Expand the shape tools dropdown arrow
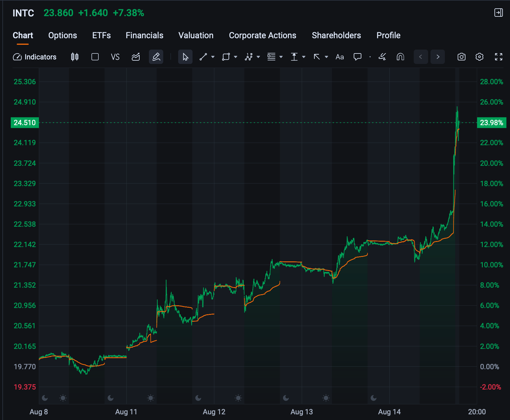 pyautogui.click(x=236, y=57)
